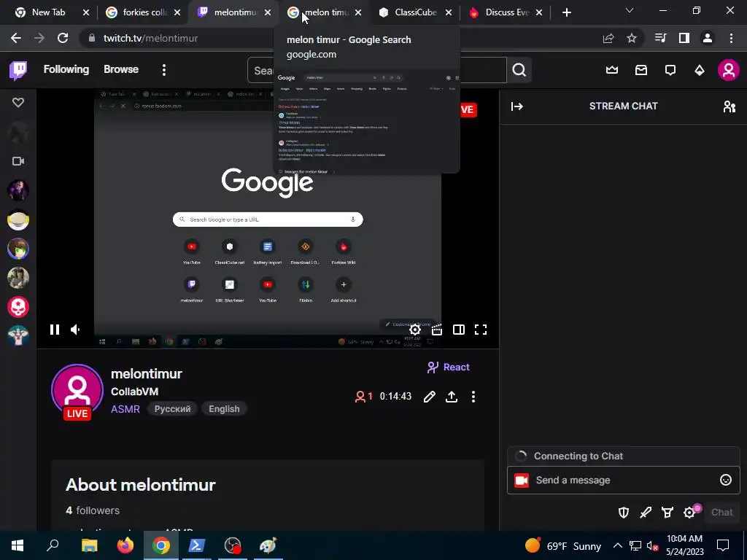747x560 pixels.
Task: Click the Twitch logo home icon
Action: point(18,71)
